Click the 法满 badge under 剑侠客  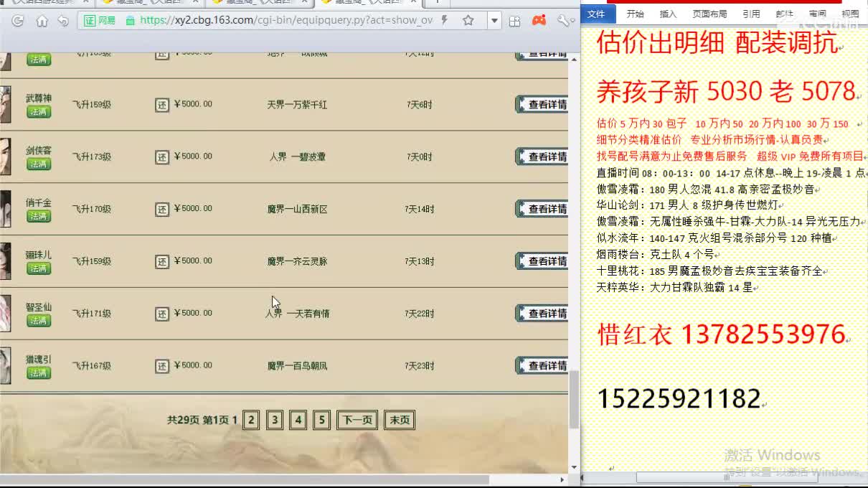(39, 164)
